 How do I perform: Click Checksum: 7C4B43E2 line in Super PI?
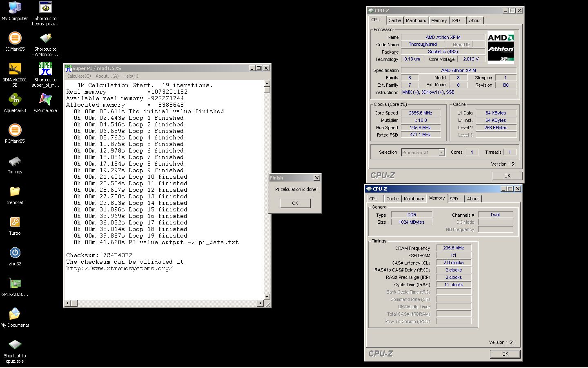pyautogui.click(x=99, y=255)
